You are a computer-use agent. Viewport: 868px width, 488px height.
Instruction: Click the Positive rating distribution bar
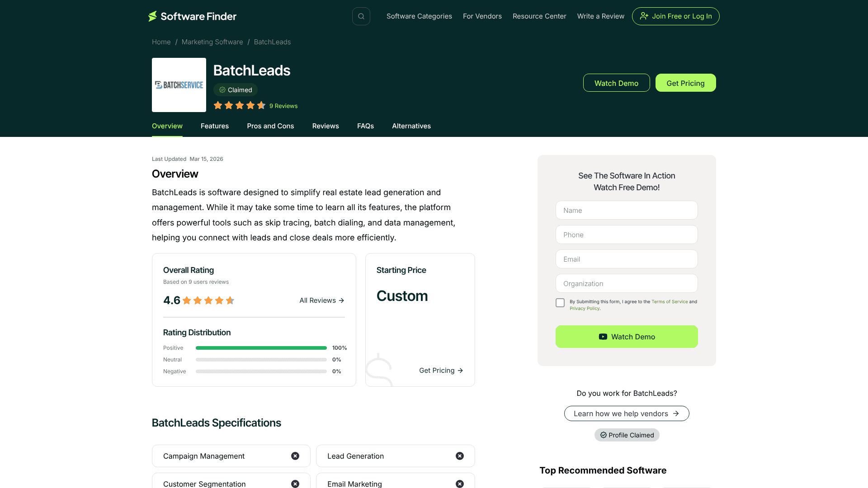point(261,348)
